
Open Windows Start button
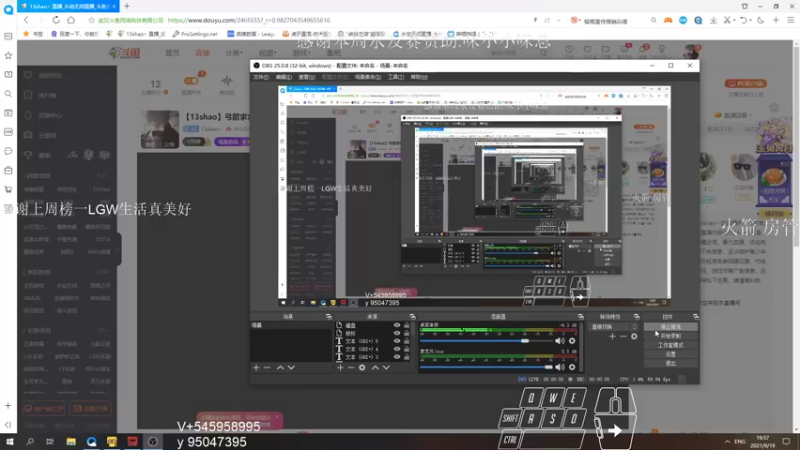[9, 441]
